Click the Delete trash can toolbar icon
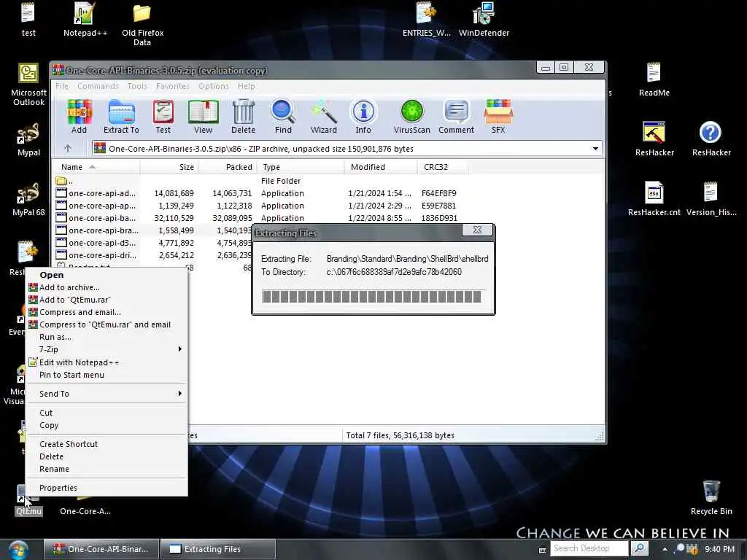The width and height of the screenshot is (747, 560). click(x=244, y=117)
